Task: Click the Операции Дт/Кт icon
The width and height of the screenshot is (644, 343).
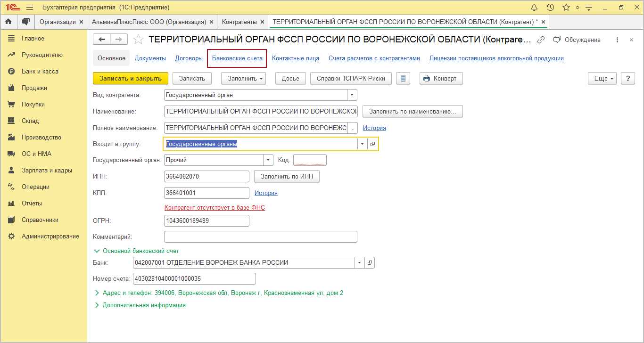Action: [11, 187]
